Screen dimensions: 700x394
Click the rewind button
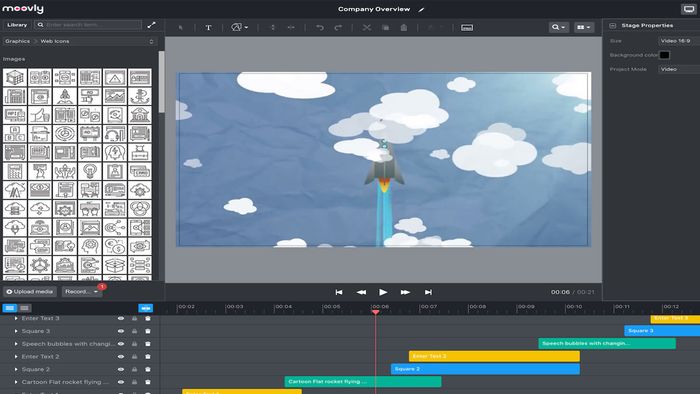pyautogui.click(x=361, y=292)
